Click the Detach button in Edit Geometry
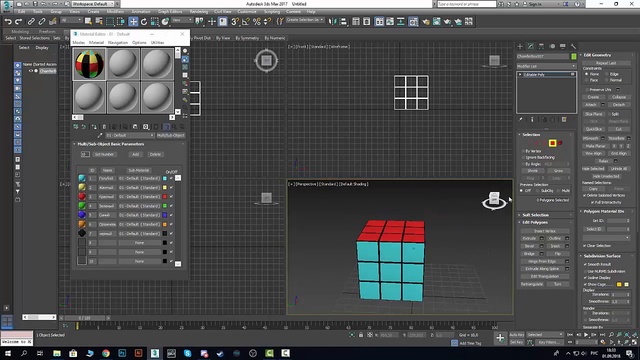 click(618, 104)
